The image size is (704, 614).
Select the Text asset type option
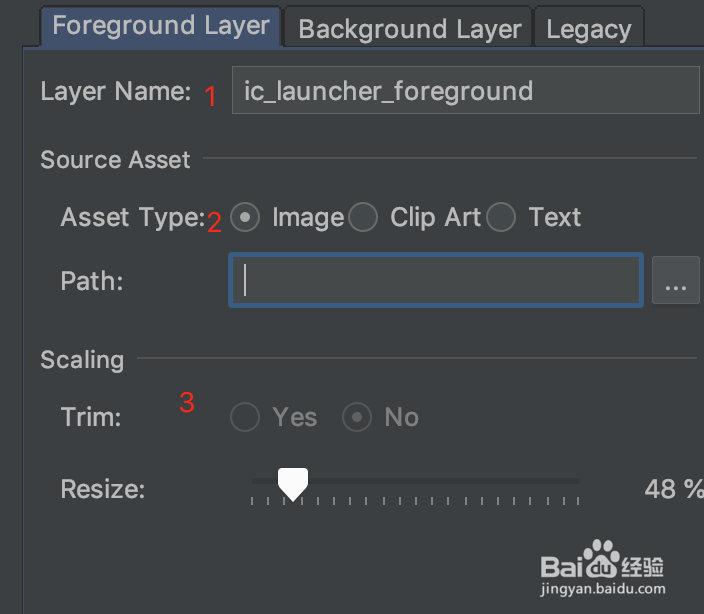click(x=502, y=217)
